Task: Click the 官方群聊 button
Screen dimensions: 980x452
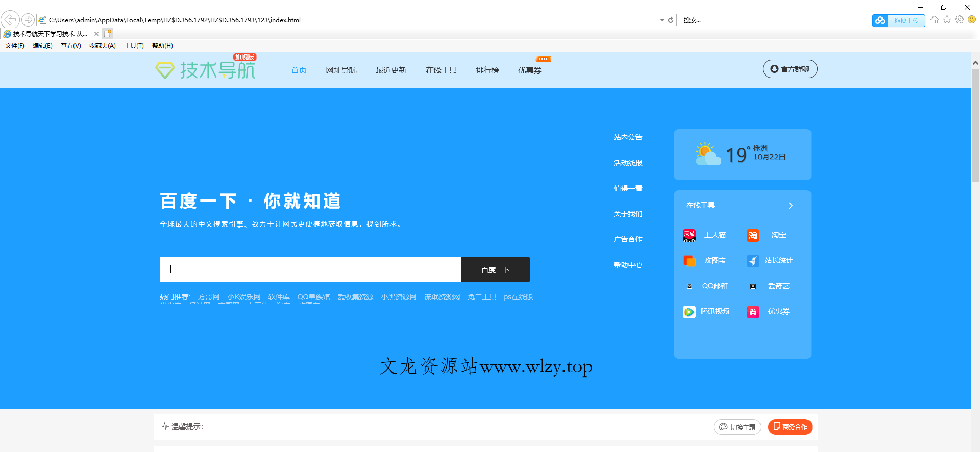Action: point(790,69)
